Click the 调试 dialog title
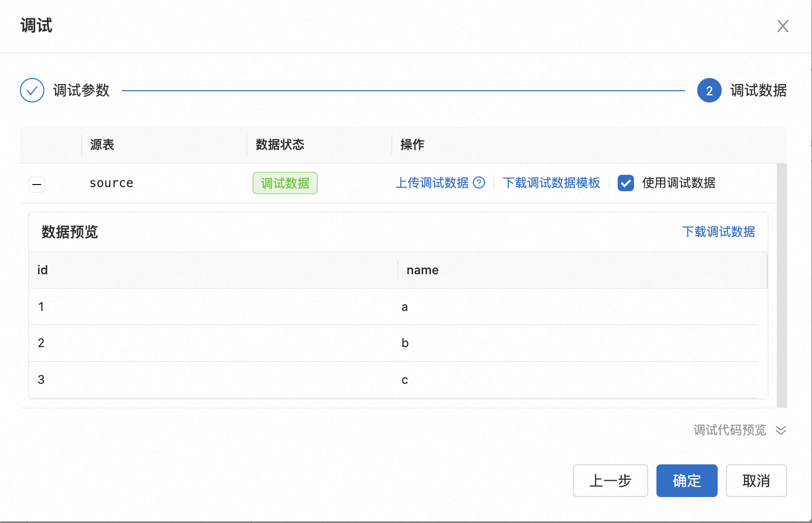The image size is (812, 523). pos(36,25)
